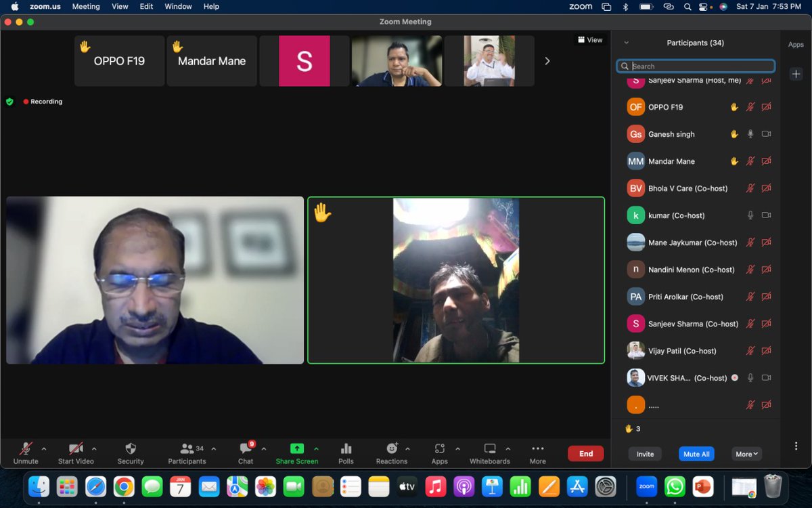Click Mute All button
Screen dimensions: 812x508
pos(696,454)
